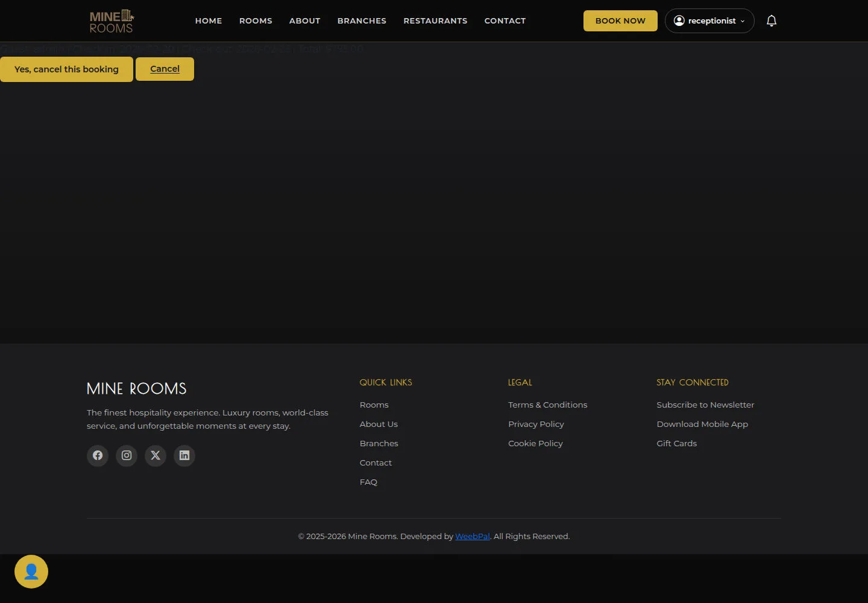This screenshot has width=868, height=603.
Task: Follow the WeebPal developer link
Action: [473, 536]
